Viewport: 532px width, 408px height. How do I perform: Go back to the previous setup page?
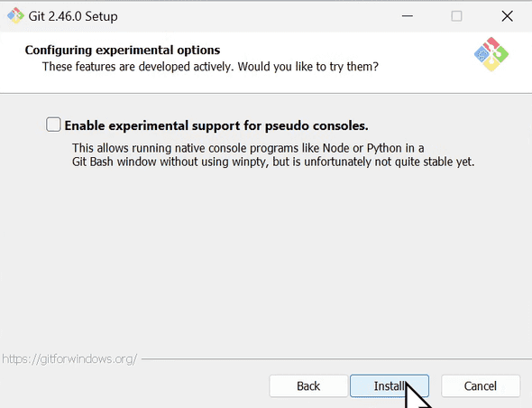pos(308,386)
